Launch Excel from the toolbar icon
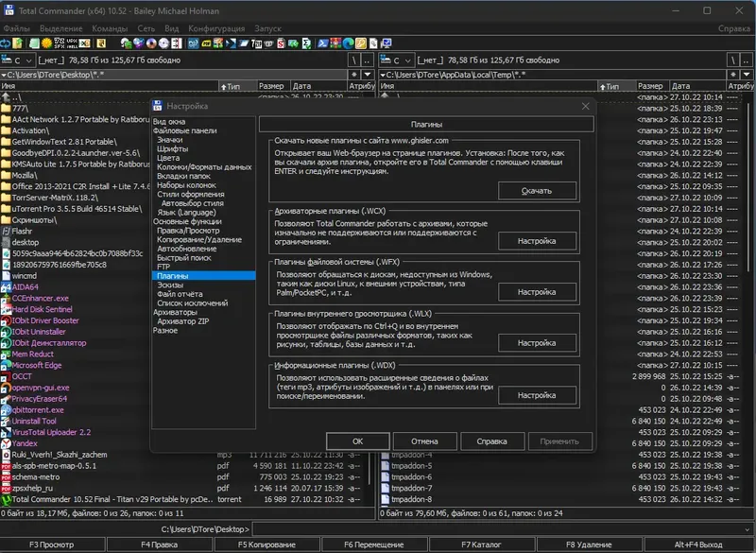 coord(83,45)
